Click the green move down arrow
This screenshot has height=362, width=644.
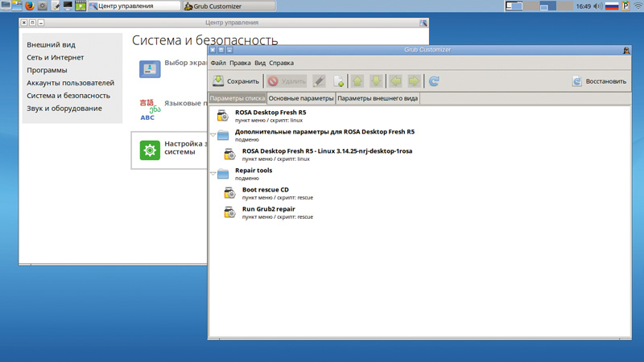(376, 81)
